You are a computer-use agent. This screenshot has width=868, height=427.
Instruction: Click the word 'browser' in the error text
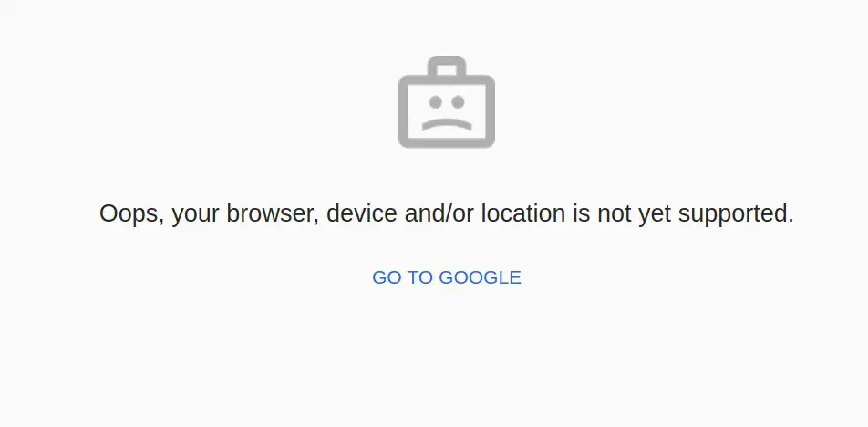click(268, 213)
